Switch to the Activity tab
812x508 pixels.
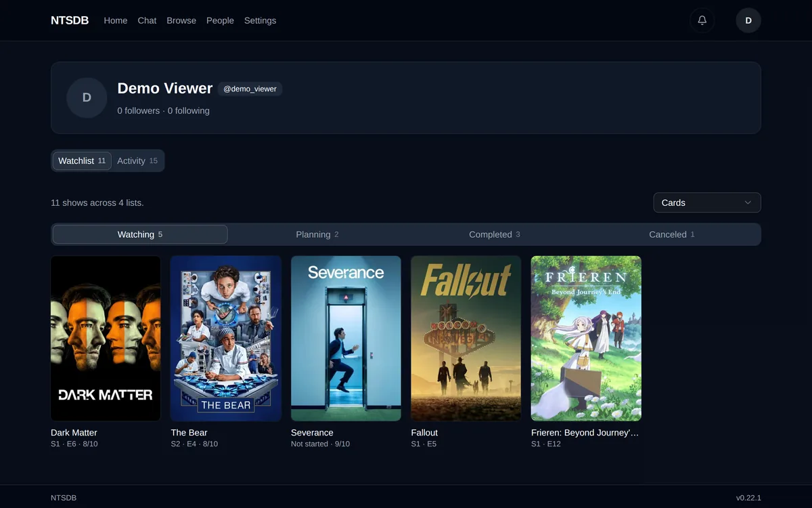click(137, 161)
